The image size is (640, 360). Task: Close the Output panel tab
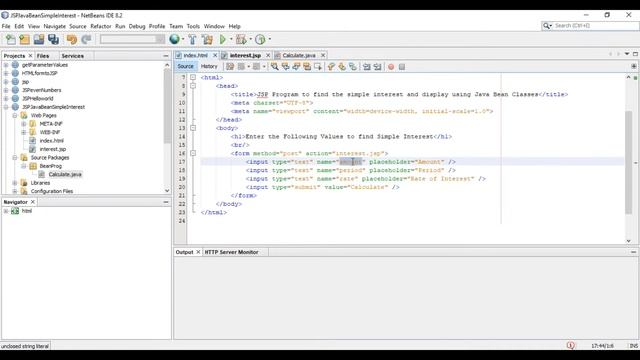pos(198,252)
